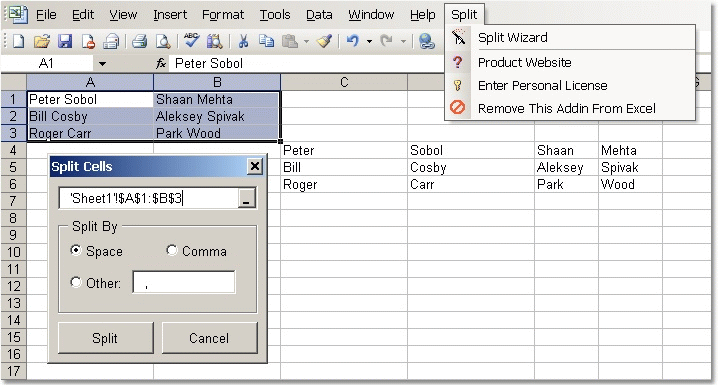Choose Product Website menu entry
This screenshot has width=718, height=387.
coord(525,62)
